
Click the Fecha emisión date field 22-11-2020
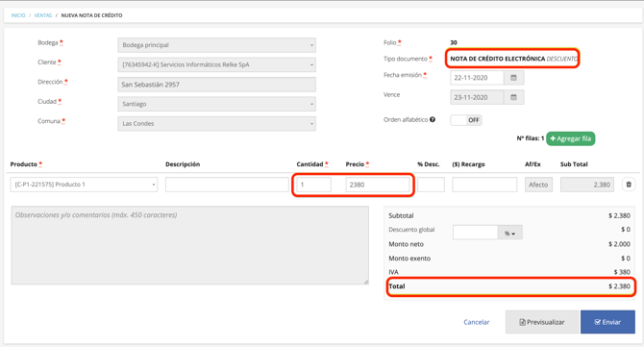click(x=477, y=78)
